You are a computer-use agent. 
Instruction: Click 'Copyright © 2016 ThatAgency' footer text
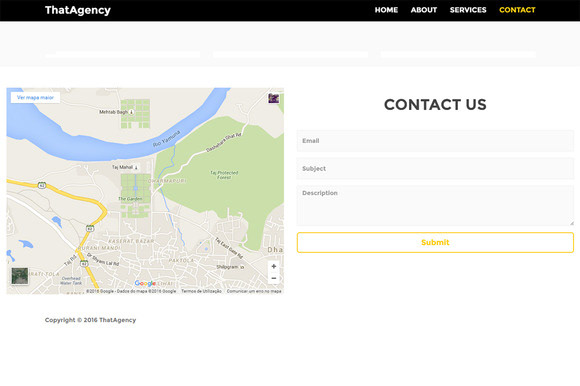pos(90,320)
